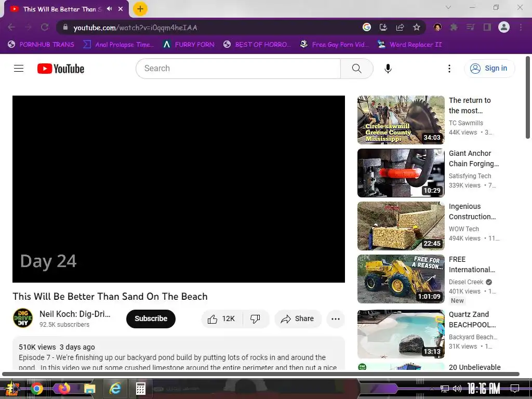The width and height of the screenshot is (532, 399).
Task: Open Firefox from the taskbar
Action: [x=64, y=388]
